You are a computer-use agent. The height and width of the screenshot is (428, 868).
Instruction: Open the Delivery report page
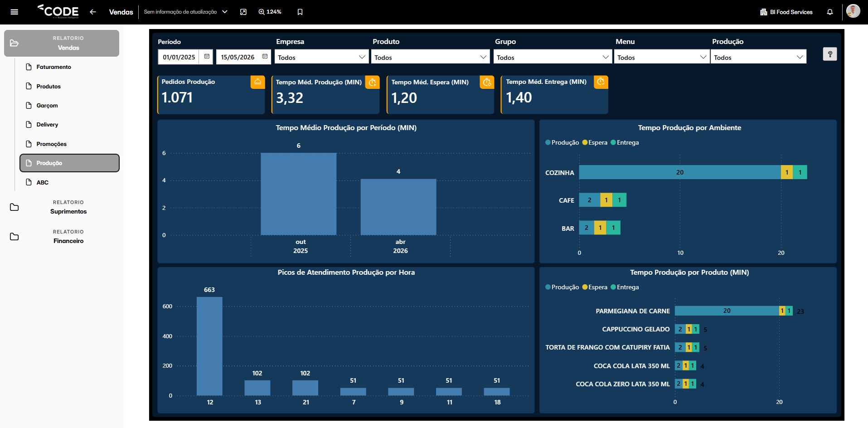coord(47,125)
